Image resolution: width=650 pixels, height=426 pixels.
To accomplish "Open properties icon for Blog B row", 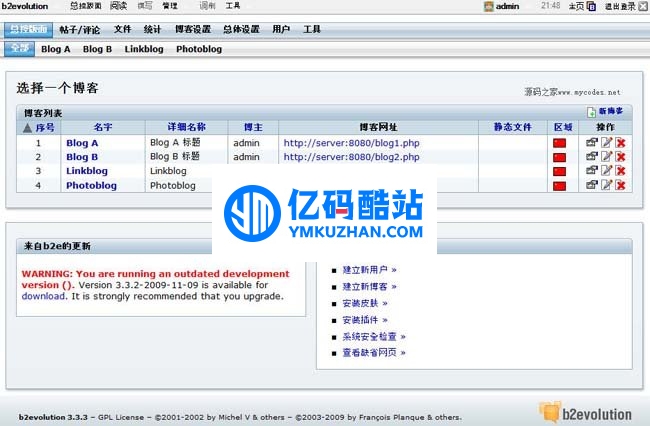I will tap(592, 157).
